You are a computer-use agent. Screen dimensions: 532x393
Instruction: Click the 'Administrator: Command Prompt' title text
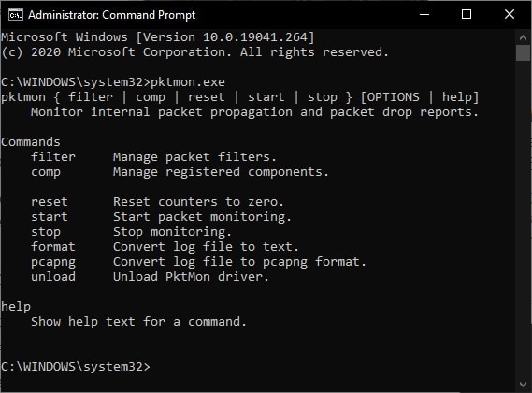(111, 15)
